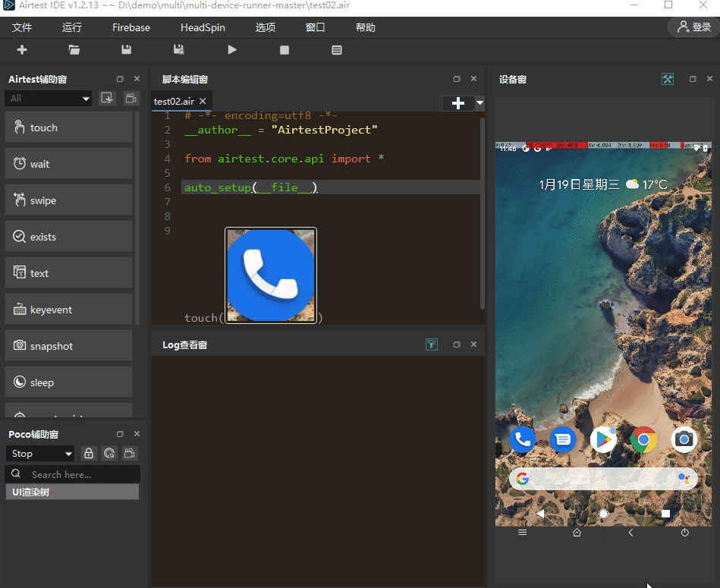This screenshot has width=720, height=588.
Task: Switch to the test02.air tab
Action: coord(173,100)
